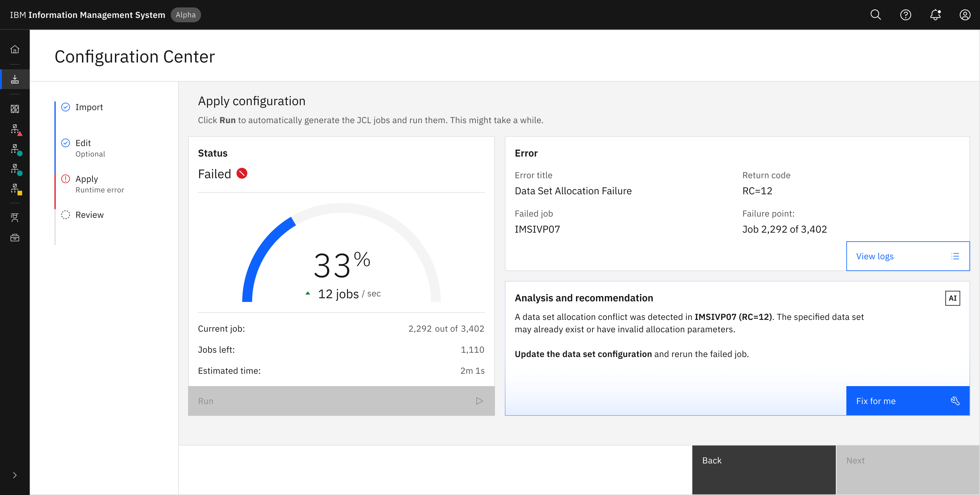Go to the Import step

click(89, 107)
